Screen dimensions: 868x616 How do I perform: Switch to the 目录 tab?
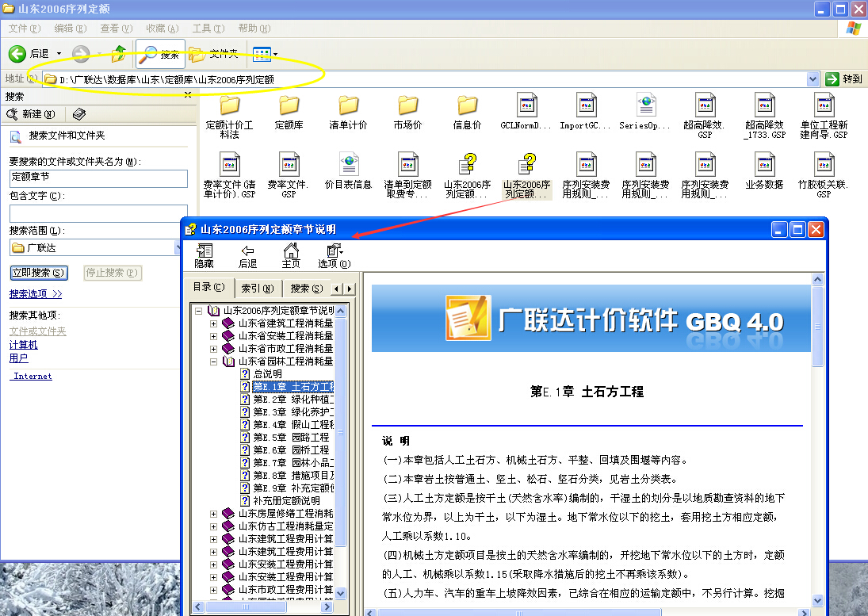(208, 287)
